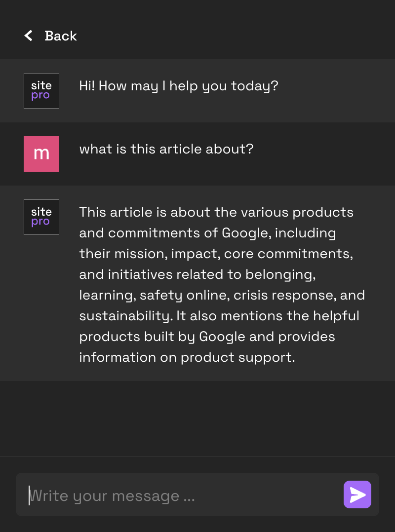Click the word "site" in the summary's logo

tap(41, 212)
